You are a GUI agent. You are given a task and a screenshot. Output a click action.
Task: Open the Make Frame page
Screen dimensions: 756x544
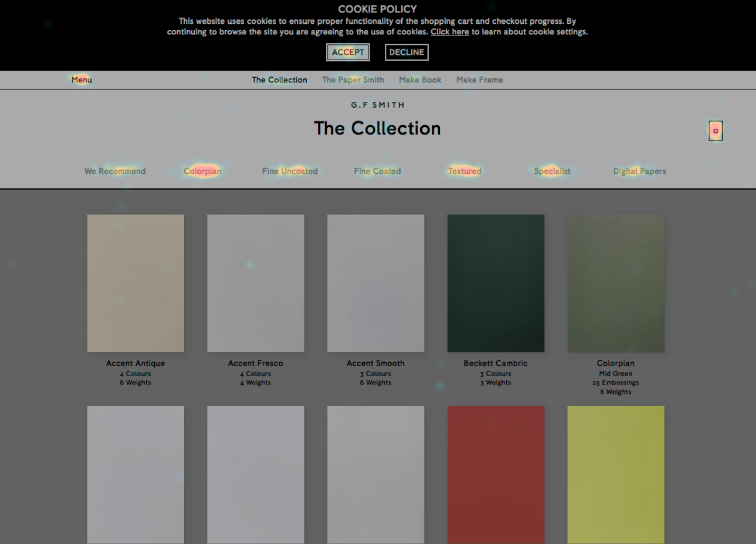(x=479, y=80)
